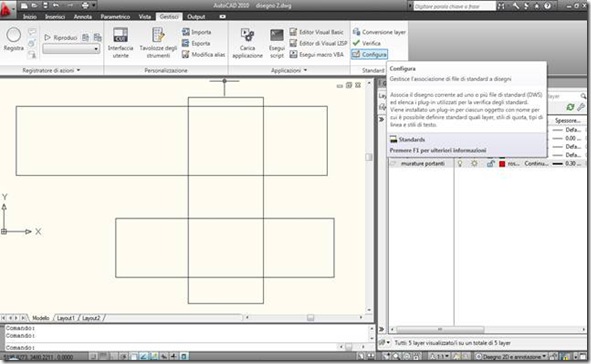The height and width of the screenshot is (364, 591).
Task: Click the New drawing icon in quick access toolbar
Action: tap(24, 6)
